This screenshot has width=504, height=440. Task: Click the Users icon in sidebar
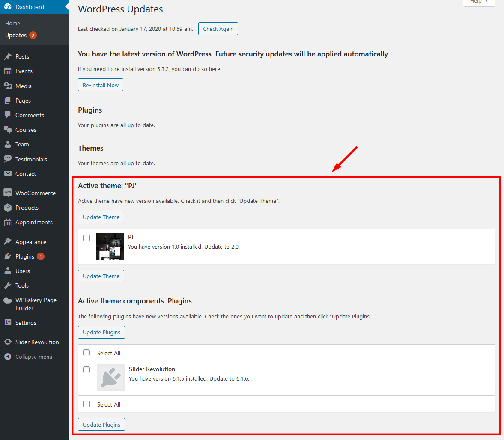[8, 271]
